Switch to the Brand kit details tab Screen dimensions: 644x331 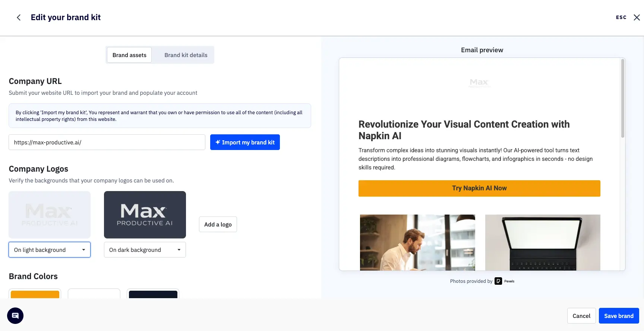click(186, 55)
